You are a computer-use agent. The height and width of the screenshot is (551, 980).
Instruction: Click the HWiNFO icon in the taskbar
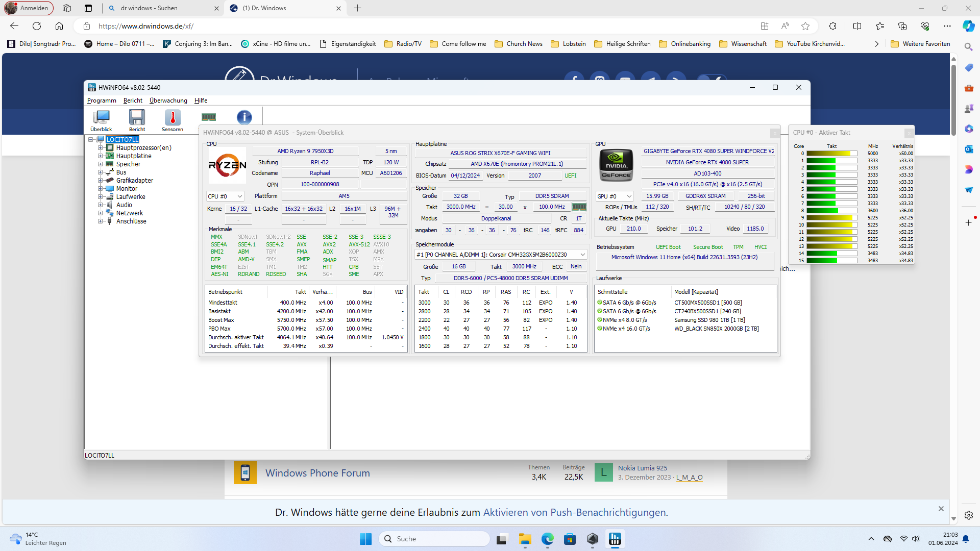pos(615,539)
